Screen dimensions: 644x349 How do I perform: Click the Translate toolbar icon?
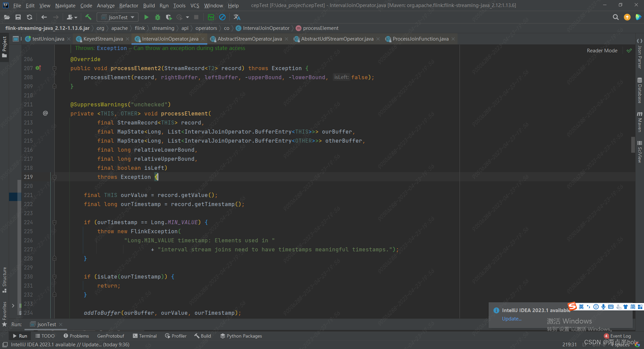click(x=237, y=17)
